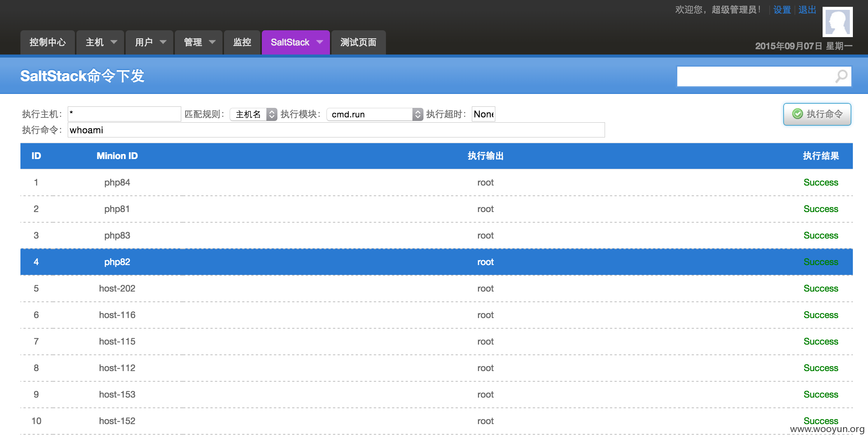Screen dimensions: 868x440
Task: Click ID number 5 cell
Action: click(x=36, y=289)
